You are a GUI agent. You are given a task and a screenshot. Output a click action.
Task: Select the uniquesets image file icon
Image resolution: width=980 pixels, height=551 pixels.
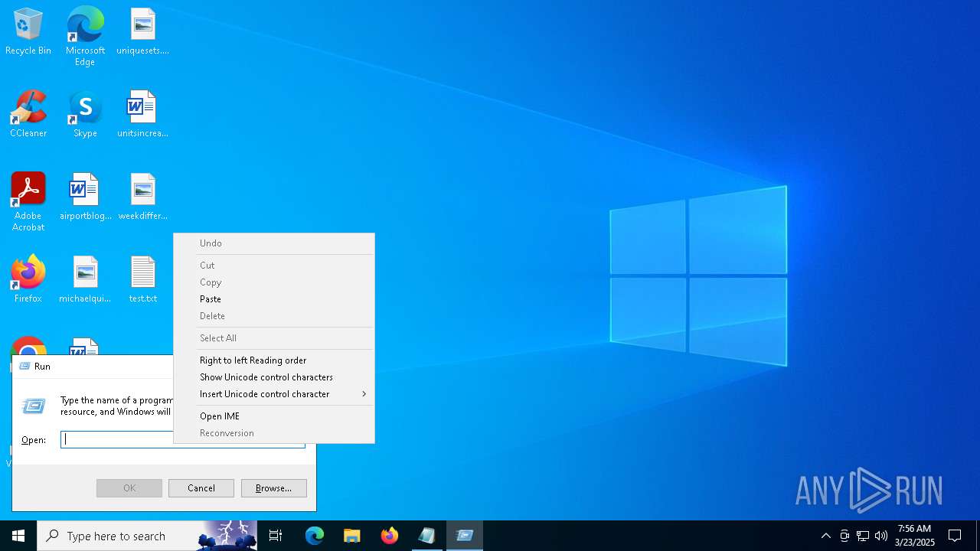(x=142, y=32)
